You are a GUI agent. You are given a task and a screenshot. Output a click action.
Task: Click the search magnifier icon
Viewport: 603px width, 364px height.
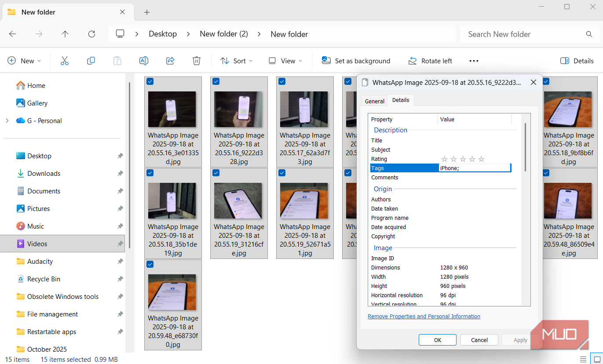[x=589, y=34]
